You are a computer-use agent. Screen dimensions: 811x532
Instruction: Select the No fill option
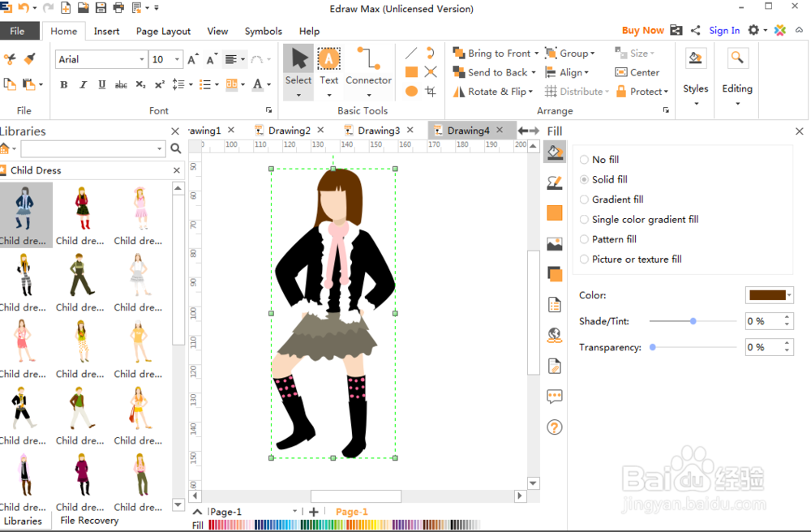585,160
